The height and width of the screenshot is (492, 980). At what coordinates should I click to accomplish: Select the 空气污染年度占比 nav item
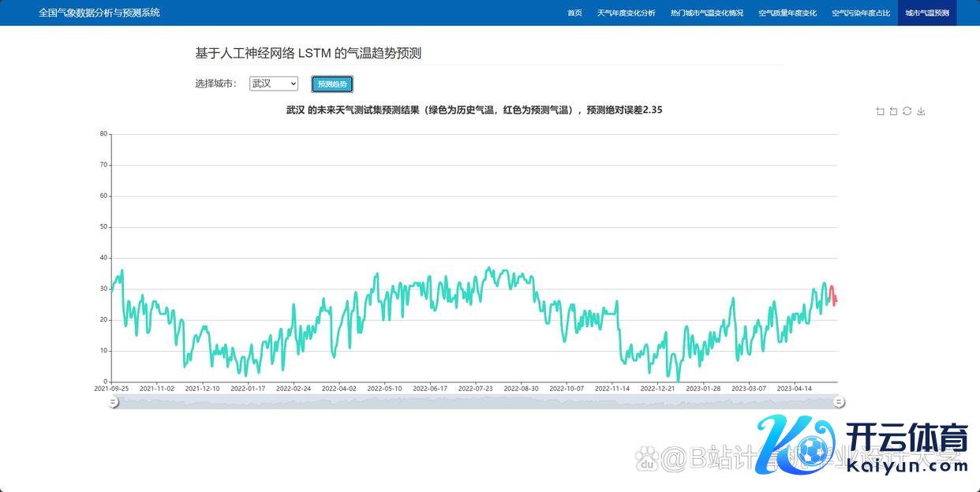861,13
